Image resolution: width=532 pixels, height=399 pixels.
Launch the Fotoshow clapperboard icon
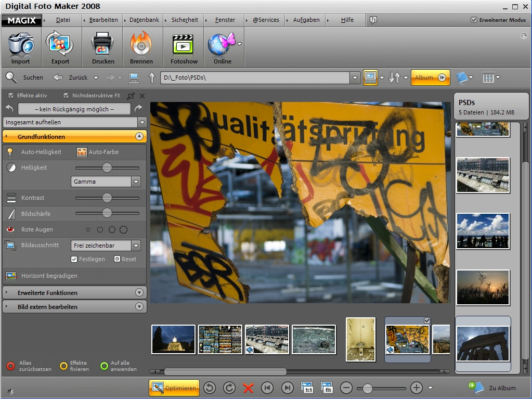tap(184, 44)
